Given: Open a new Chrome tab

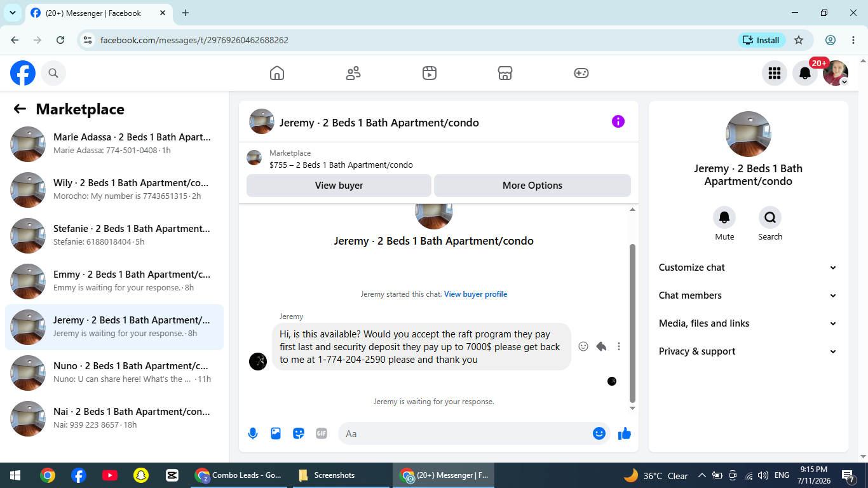Looking at the screenshot, I should pyautogui.click(x=186, y=13).
